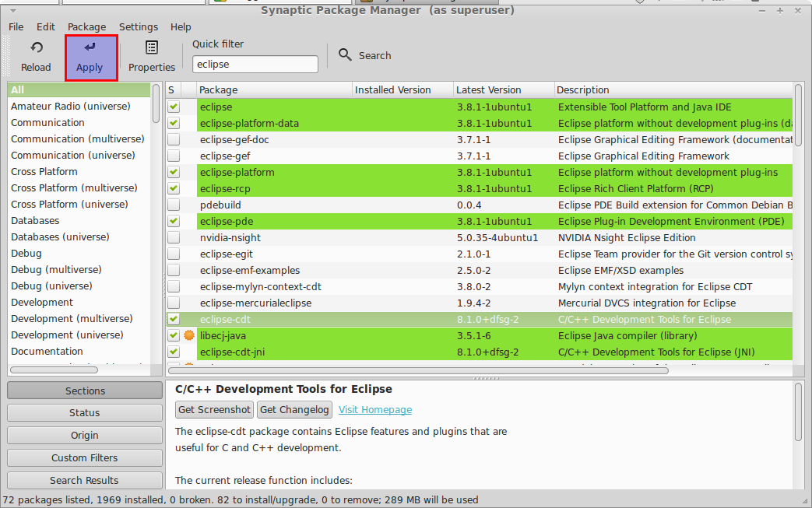
Task: Open the window menu arrow in title bar
Action: pyautogui.click(x=13, y=10)
